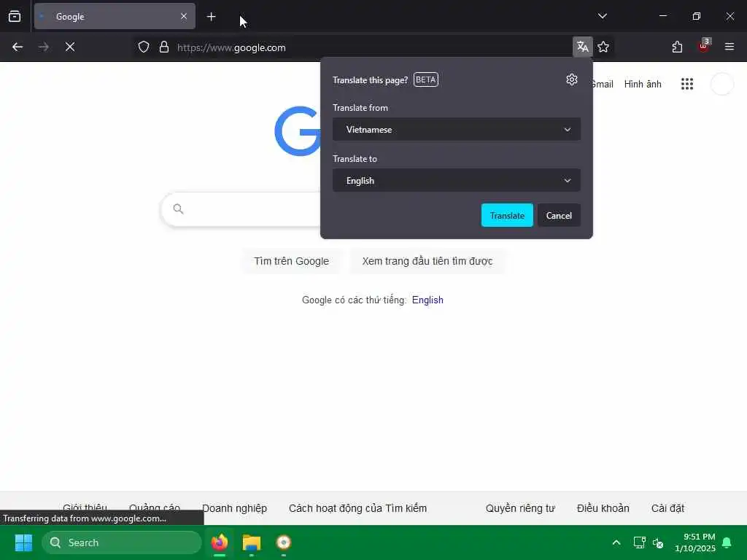Select the Google tab
Viewport: 747px width, 560px height.
pos(115,16)
